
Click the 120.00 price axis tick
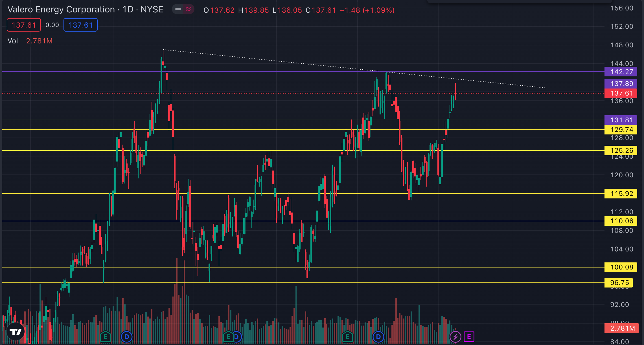[x=622, y=175]
